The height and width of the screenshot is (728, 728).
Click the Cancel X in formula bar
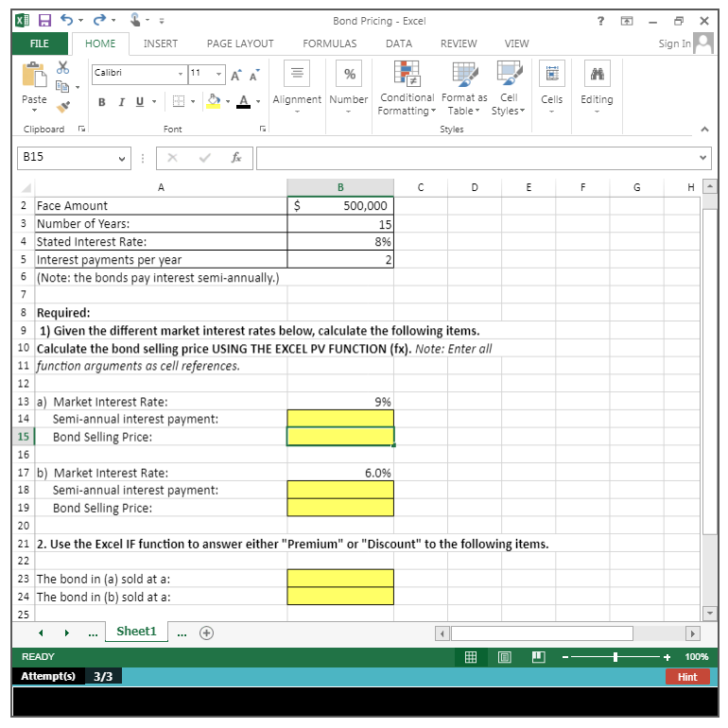173,158
